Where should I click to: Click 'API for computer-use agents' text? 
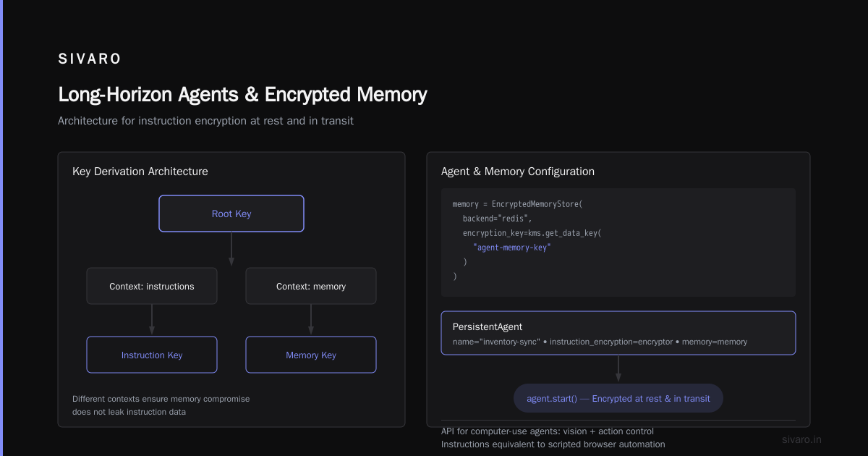[548, 431]
